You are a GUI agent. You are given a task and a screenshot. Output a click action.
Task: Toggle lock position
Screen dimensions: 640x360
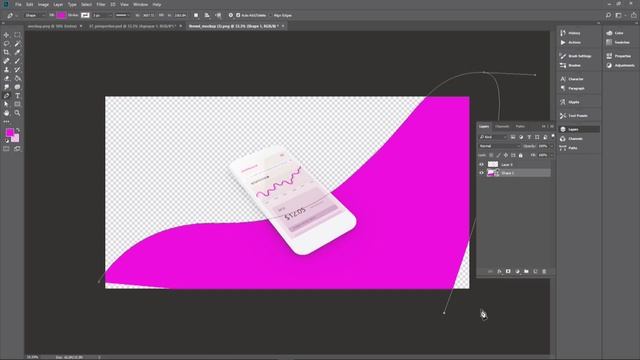pos(506,155)
